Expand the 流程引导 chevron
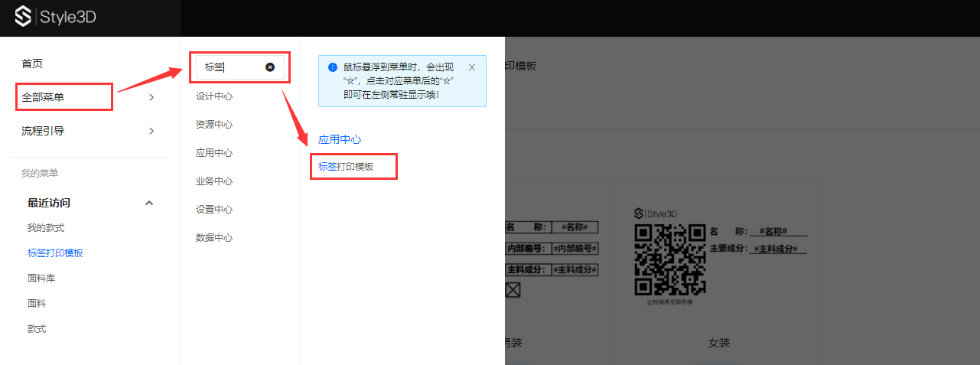 click(x=151, y=131)
